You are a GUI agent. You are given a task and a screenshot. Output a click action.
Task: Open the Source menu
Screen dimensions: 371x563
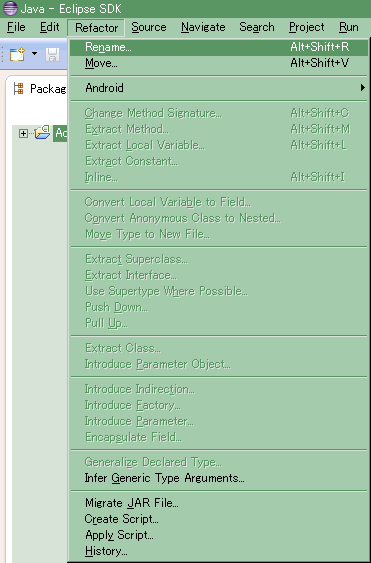coord(149,27)
